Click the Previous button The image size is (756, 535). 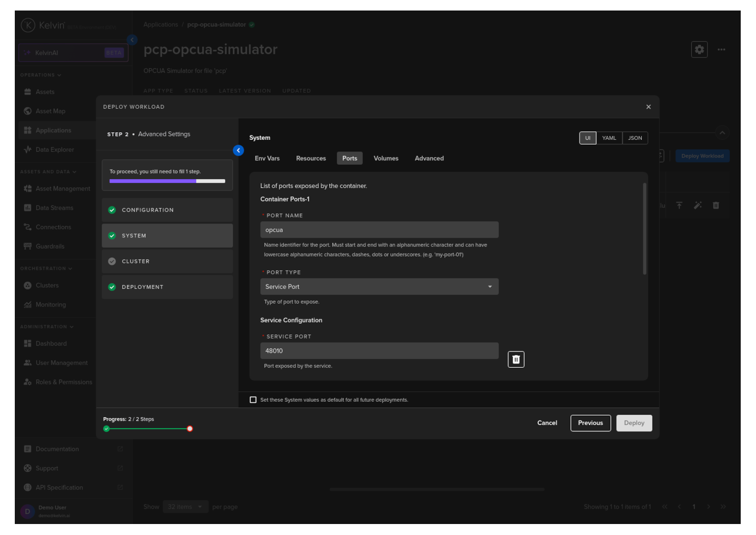(x=590, y=423)
